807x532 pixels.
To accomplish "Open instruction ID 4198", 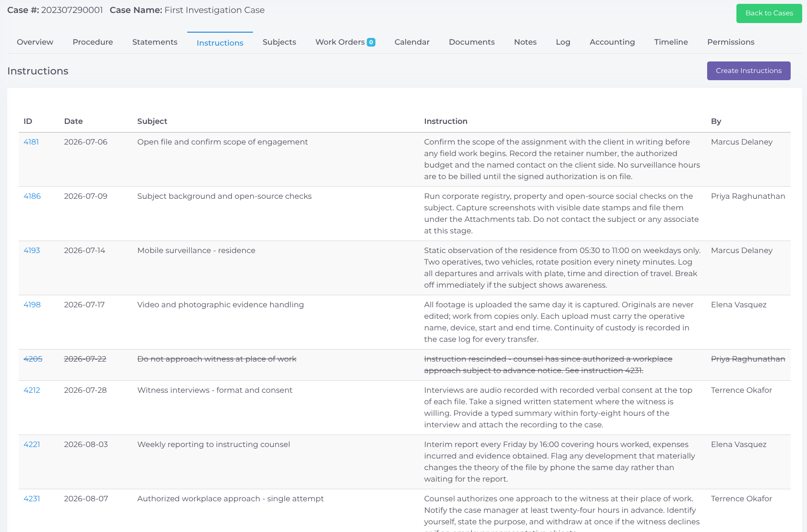I will 32,305.
